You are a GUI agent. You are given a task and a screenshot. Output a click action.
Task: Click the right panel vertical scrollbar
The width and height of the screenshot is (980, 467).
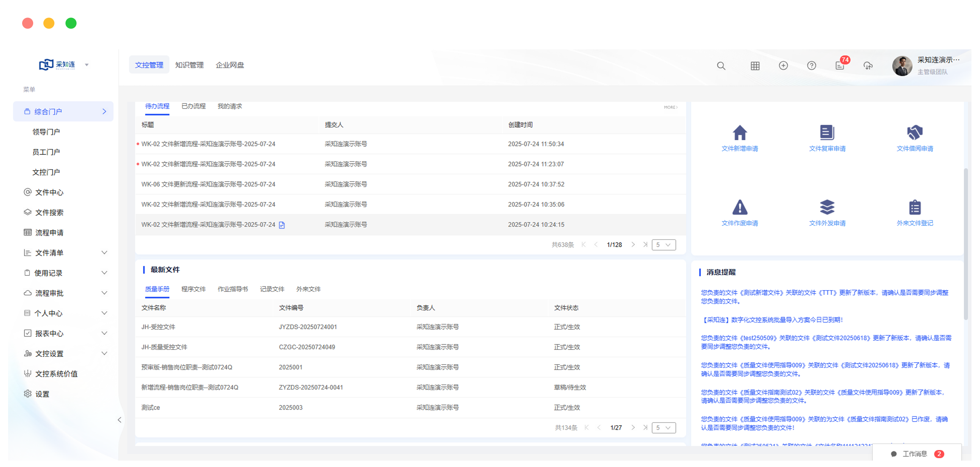pos(966,244)
